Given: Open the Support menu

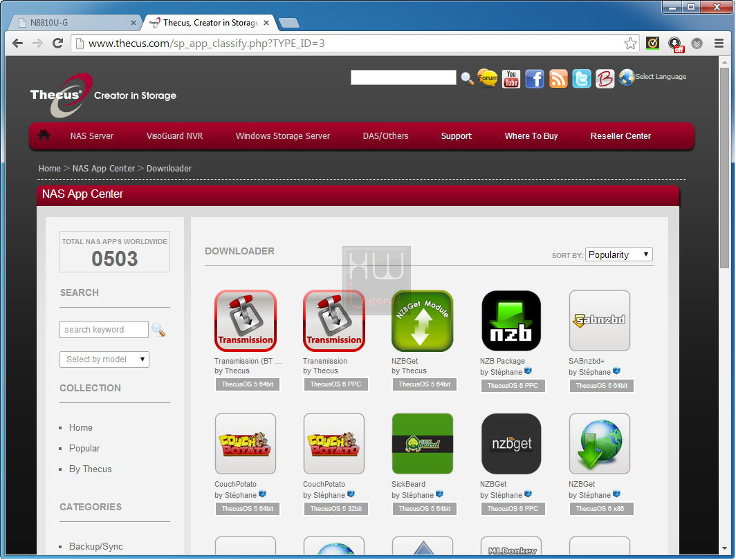Looking at the screenshot, I should point(457,136).
